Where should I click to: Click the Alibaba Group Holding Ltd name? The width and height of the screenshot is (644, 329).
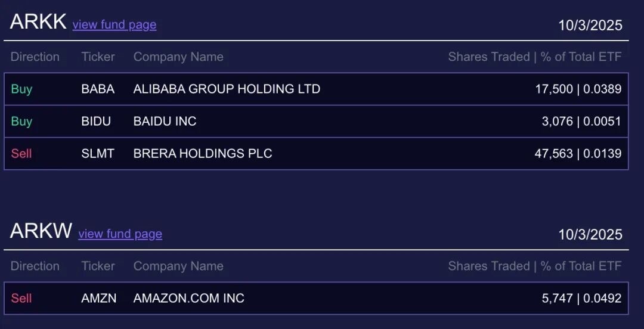pyautogui.click(x=227, y=89)
